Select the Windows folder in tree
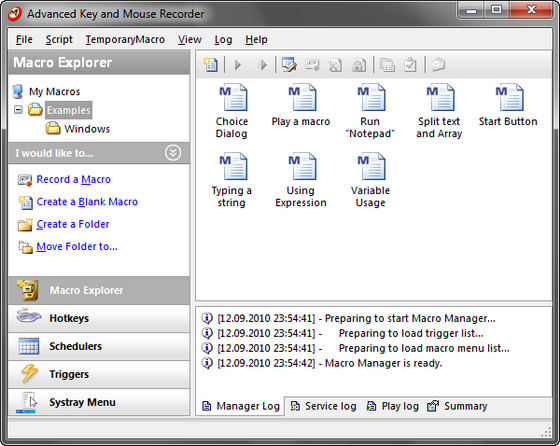Viewport: 560px width, 446px height. pos(87,129)
